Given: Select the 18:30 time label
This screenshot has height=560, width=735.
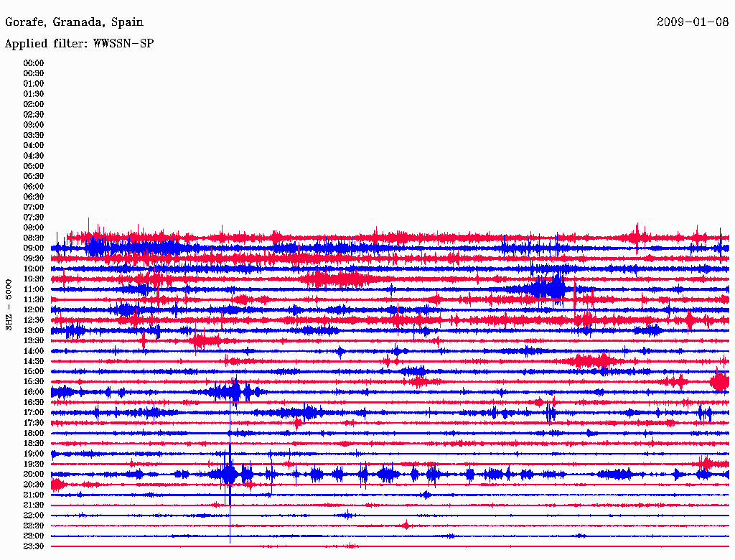Looking at the screenshot, I should coord(33,443).
